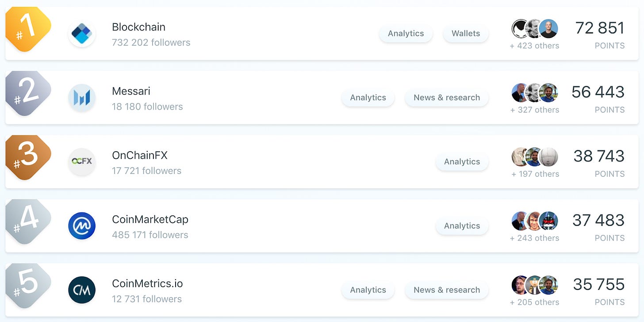Select the #5 rank badge
Viewport: 644px width, 322px height.
[28, 286]
